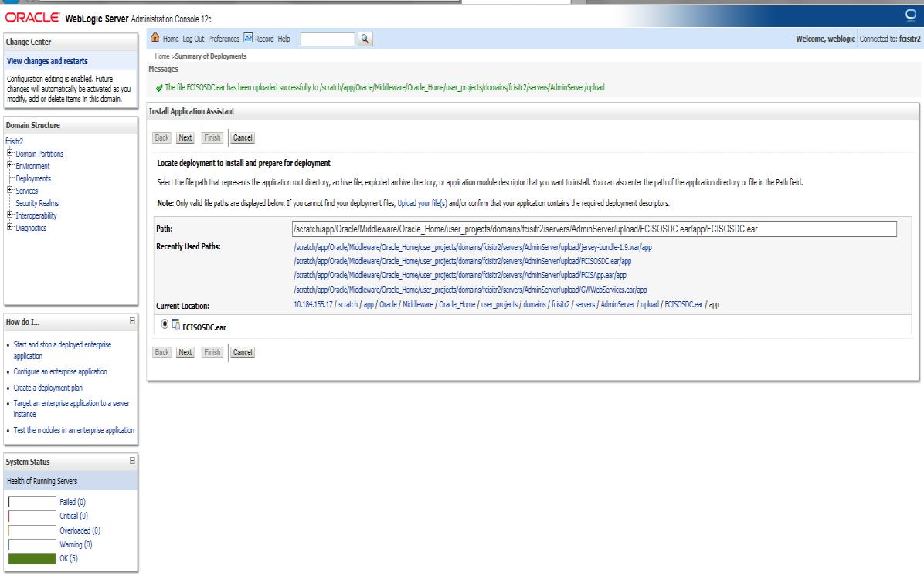Open Create a deployment plan help
Image resolution: width=924 pixels, height=576 pixels.
(48, 388)
